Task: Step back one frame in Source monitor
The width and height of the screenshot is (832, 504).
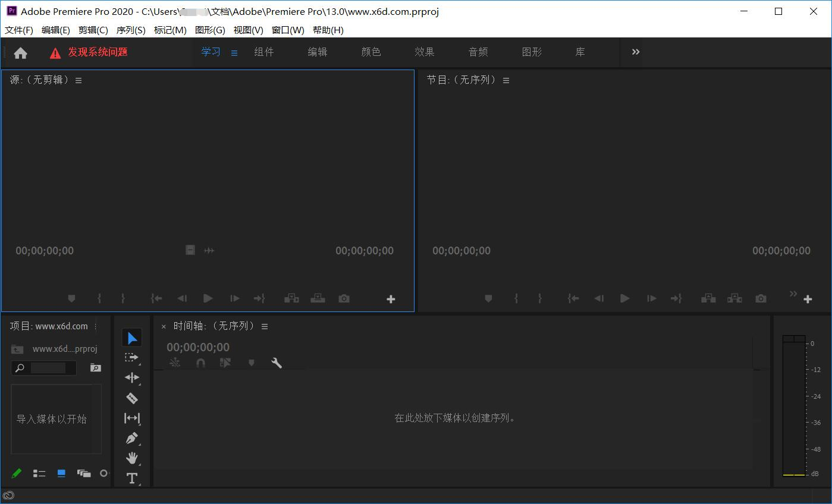Action: point(182,298)
